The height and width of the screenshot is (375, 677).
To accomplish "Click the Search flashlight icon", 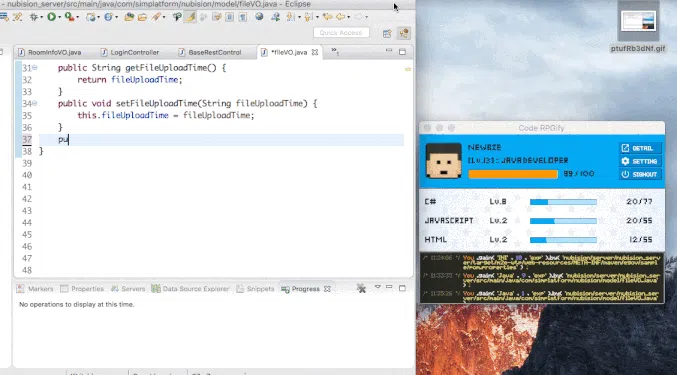I will tap(156, 17).
